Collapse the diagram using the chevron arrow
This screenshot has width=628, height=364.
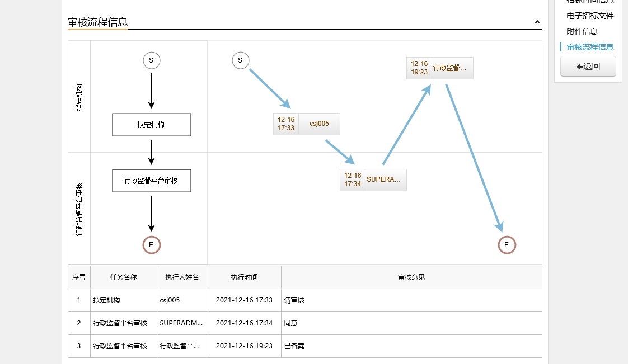tap(537, 22)
